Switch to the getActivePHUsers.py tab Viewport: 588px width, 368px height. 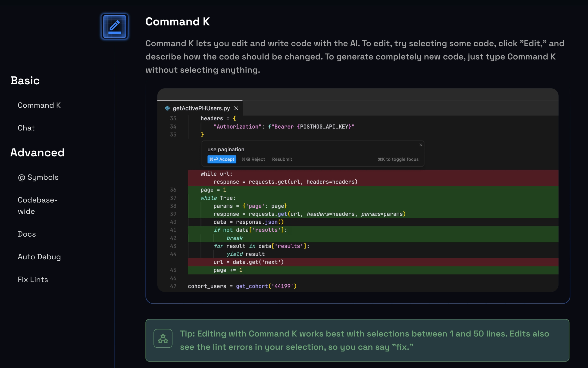coord(201,108)
